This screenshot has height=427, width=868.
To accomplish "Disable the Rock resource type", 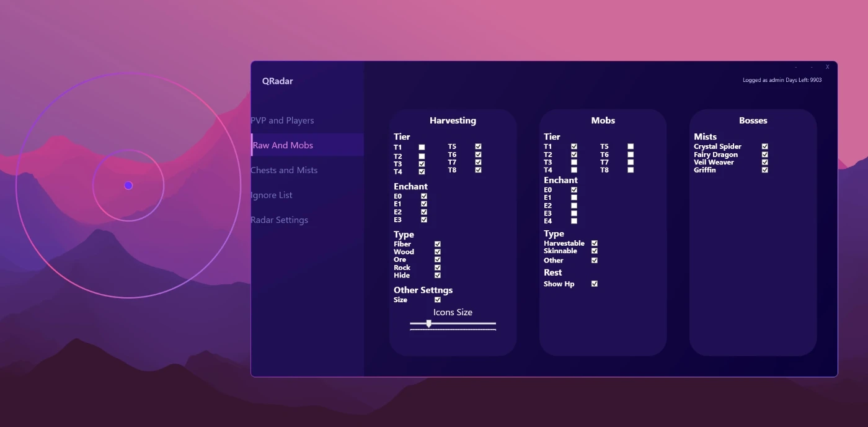I will click(438, 267).
